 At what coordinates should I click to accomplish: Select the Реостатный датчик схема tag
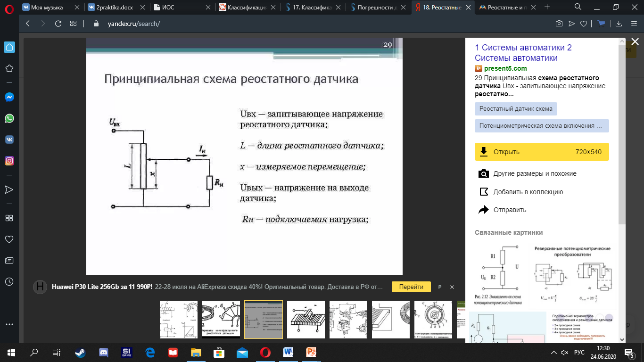[516, 108]
